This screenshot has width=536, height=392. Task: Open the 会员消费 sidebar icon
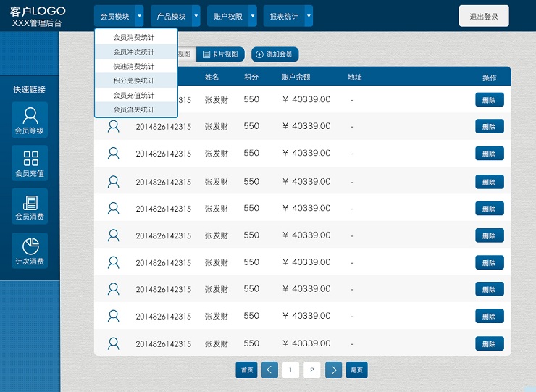(x=30, y=203)
